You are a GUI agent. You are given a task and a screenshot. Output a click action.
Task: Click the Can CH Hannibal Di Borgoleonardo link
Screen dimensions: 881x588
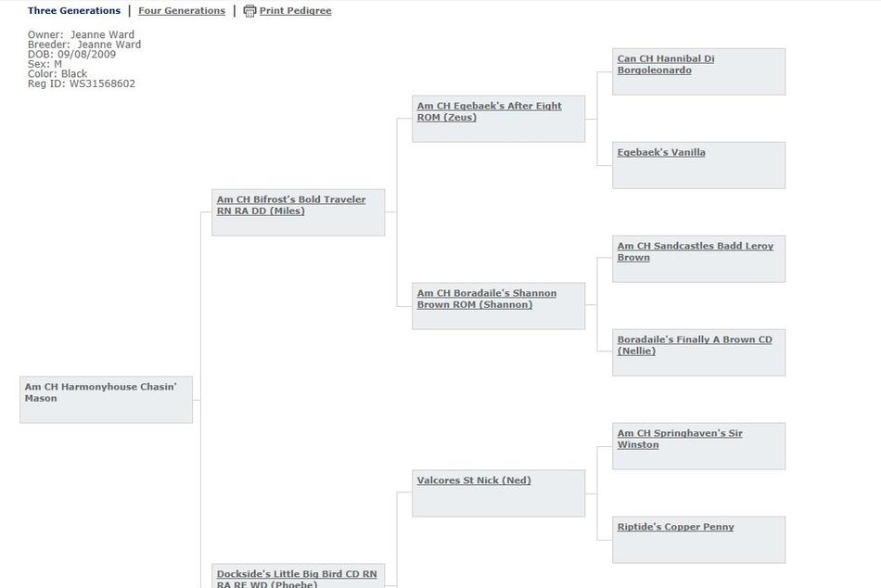pos(666,64)
